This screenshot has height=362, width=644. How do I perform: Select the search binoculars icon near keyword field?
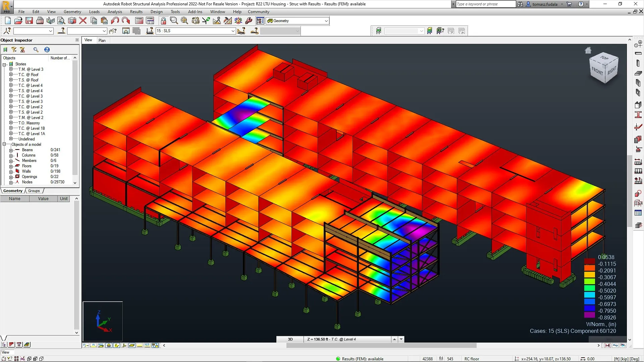(520, 4)
